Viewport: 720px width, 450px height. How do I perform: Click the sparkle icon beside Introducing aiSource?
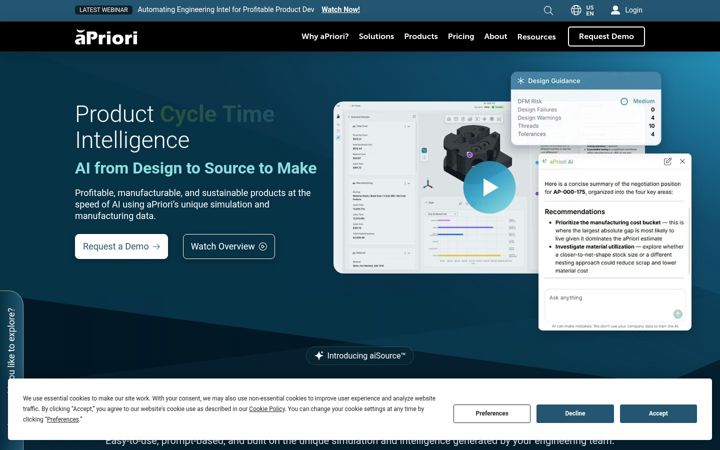319,355
